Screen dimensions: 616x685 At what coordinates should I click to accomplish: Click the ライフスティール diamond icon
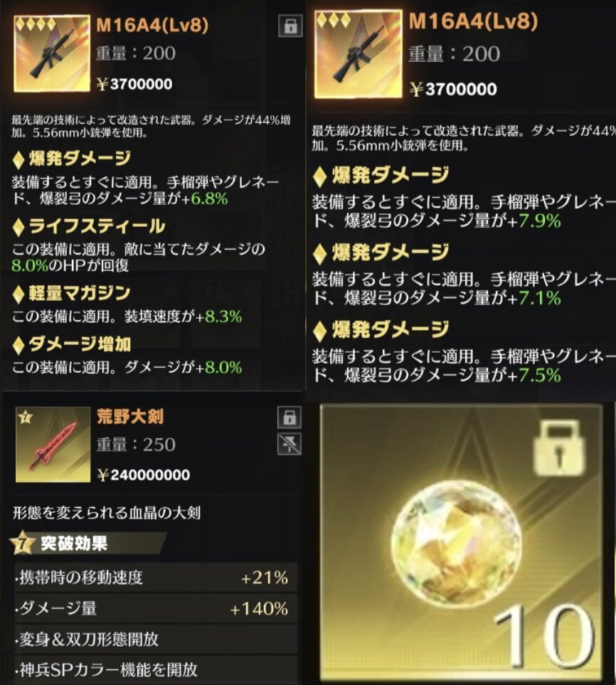point(18,227)
